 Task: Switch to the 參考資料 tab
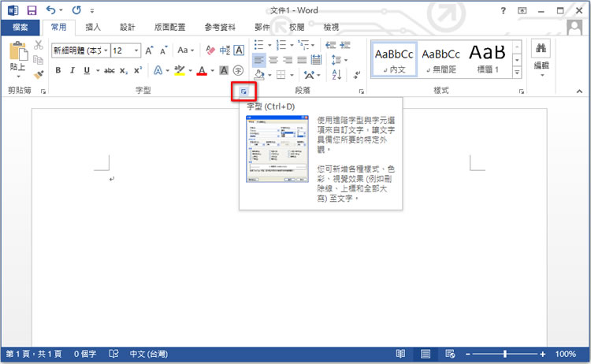[220, 27]
